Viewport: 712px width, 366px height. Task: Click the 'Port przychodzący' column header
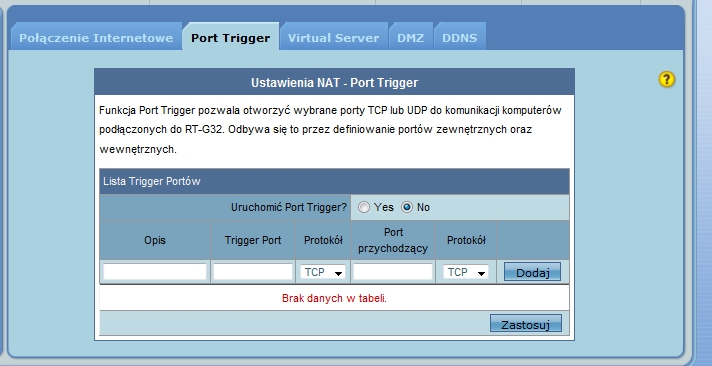pyautogui.click(x=393, y=240)
